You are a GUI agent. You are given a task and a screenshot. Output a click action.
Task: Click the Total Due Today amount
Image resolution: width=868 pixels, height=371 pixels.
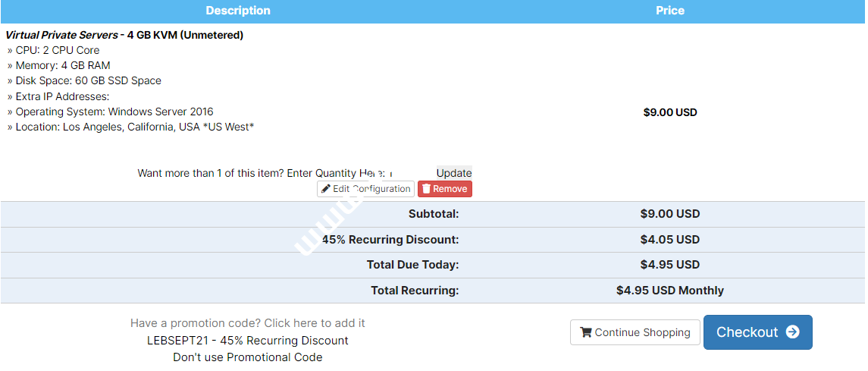669,265
